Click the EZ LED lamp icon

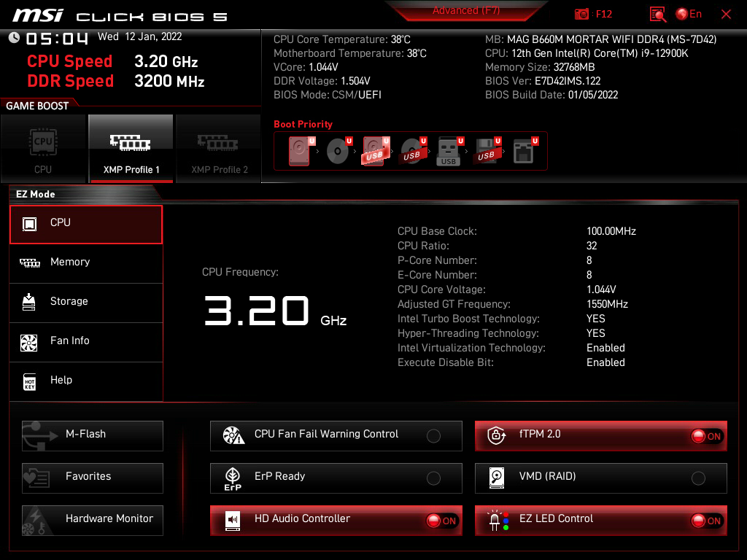coord(498,520)
